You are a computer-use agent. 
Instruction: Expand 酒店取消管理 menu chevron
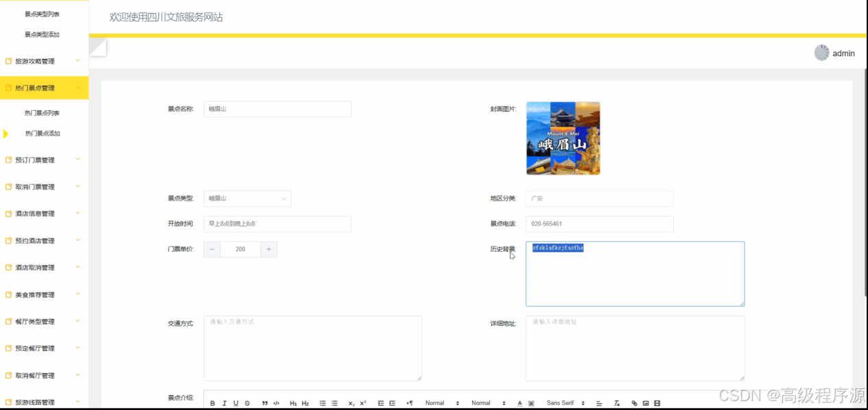pos(78,267)
